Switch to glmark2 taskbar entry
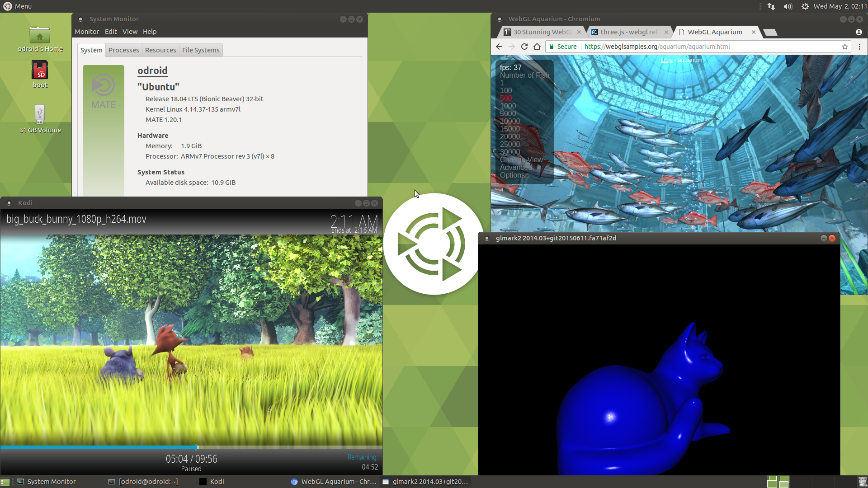This screenshot has width=868, height=488. [x=425, y=482]
